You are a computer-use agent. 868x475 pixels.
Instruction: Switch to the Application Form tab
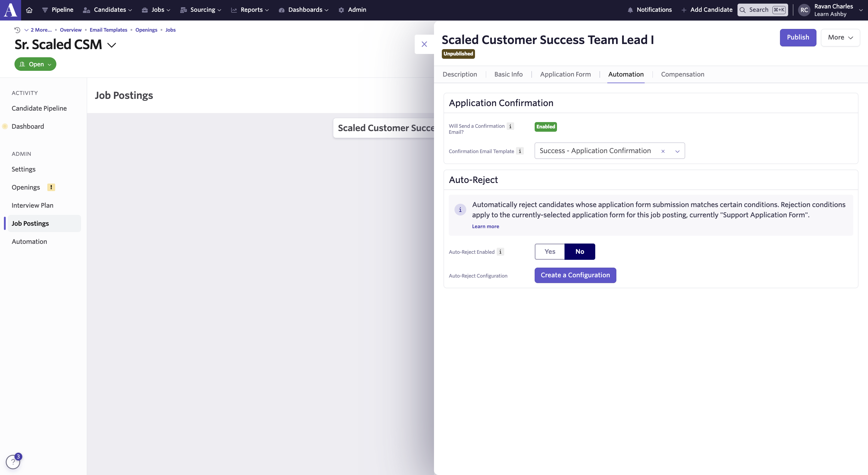pyautogui.click(x=565, y=74)
